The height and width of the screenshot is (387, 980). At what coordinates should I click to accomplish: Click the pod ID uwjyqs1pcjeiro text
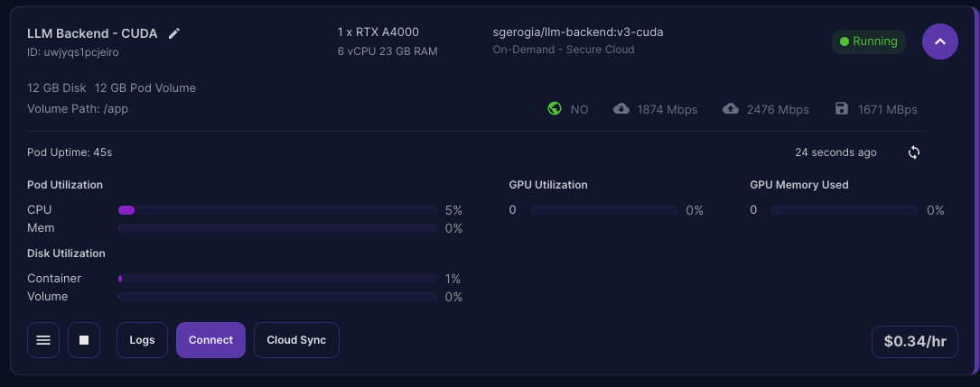73,51
